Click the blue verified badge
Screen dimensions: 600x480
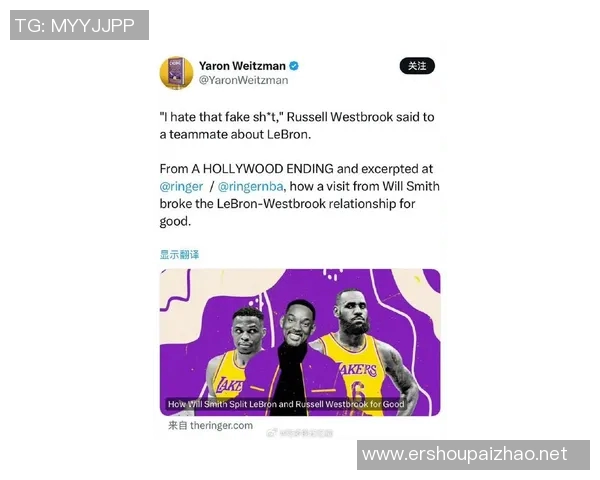coord(293,66)
